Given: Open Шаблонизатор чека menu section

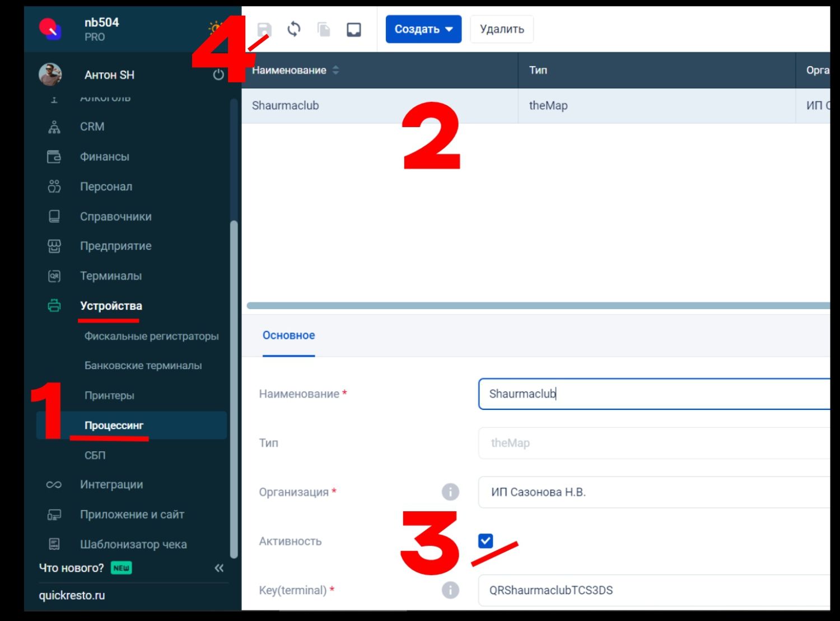Looking at the screenshot, I should point(133,544).
